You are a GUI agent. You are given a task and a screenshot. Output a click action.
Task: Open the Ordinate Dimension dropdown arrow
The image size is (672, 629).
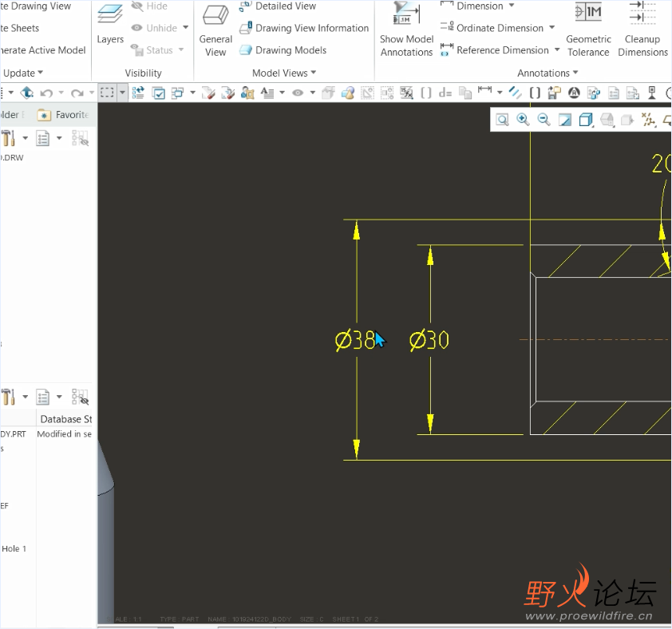(551, 28)
